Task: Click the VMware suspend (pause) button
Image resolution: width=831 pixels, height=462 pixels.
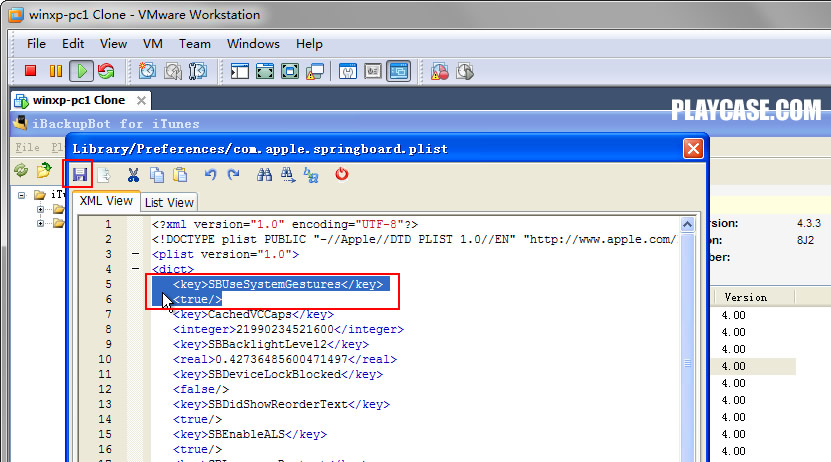Action: pos(56,71)
